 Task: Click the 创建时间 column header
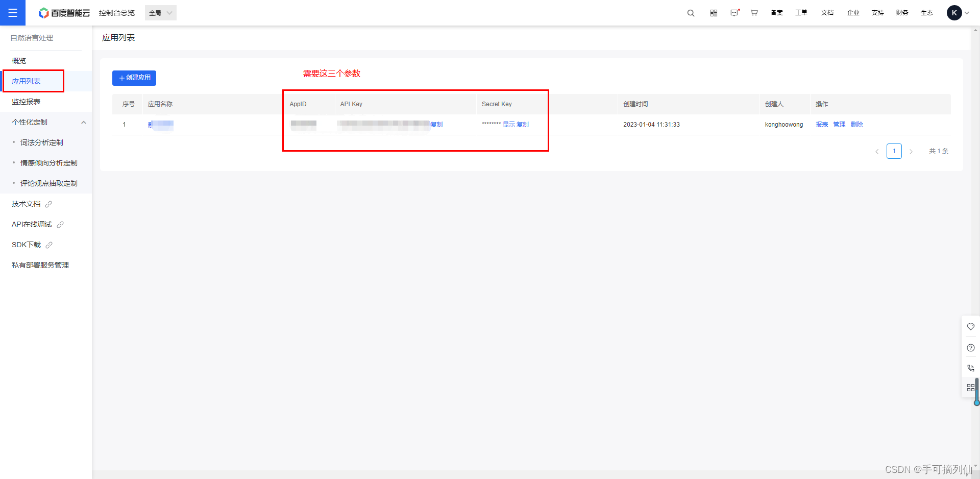pyautogui.click(x=635, y=104)
